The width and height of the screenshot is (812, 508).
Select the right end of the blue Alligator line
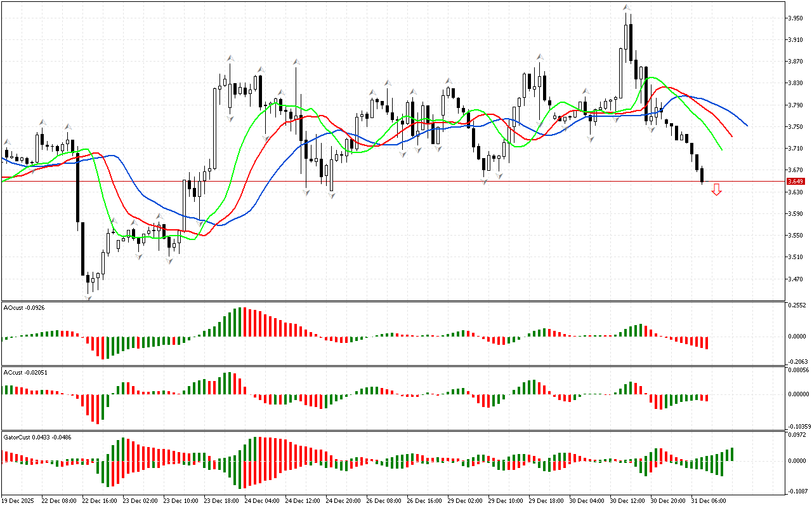[x=747, y=125]
